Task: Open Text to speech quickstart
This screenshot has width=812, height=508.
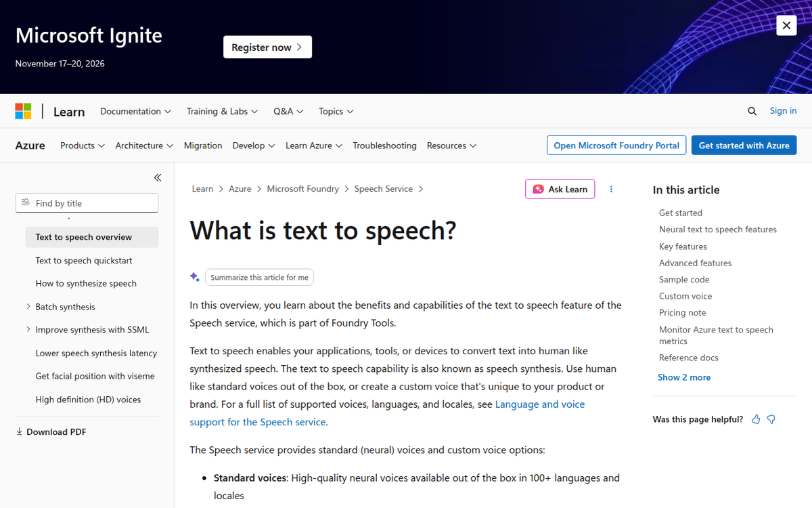Action: 84,260
